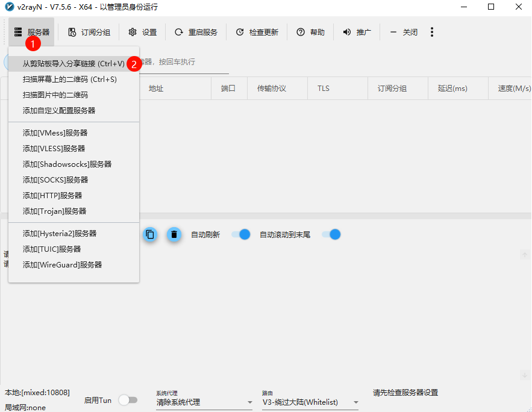The image size is (532, 412).
Task: Click the check for updates icon
Action: 240,33
